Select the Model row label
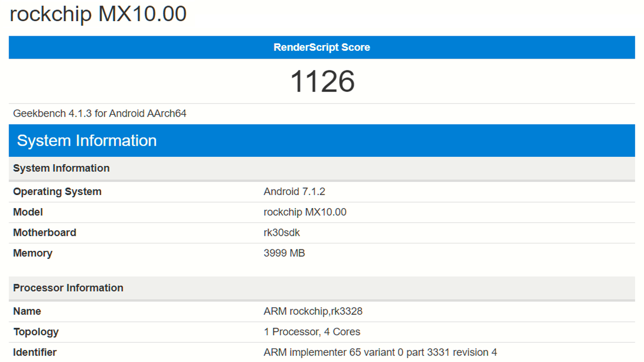 point(28,212)
